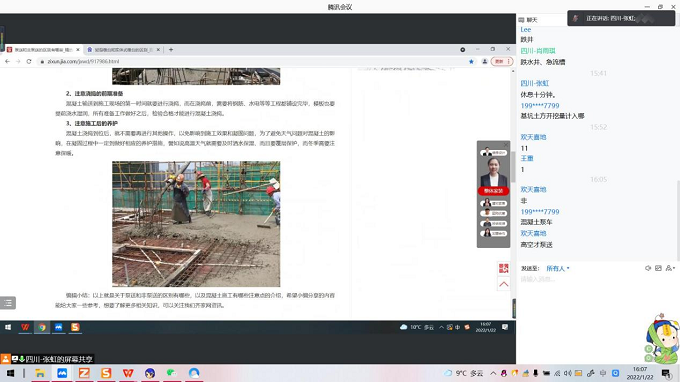Click the chat image attach icon
The height and width of the screenshot is (382, 680).
658,268
